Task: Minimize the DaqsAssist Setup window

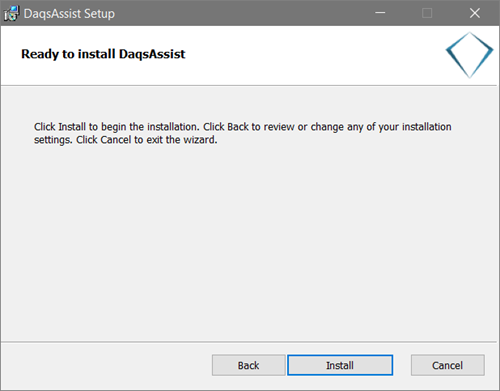Action: click(x=380, y=13)
